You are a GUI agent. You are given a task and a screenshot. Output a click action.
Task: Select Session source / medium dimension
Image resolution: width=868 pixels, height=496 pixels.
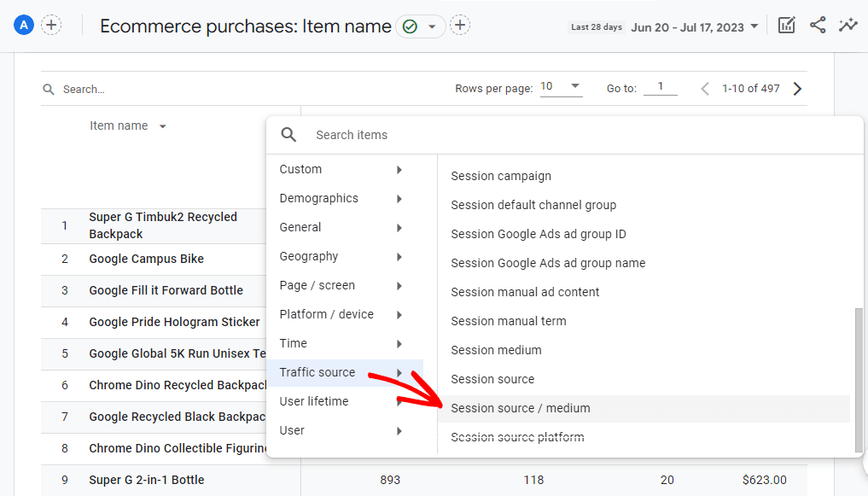coord(520,408)
